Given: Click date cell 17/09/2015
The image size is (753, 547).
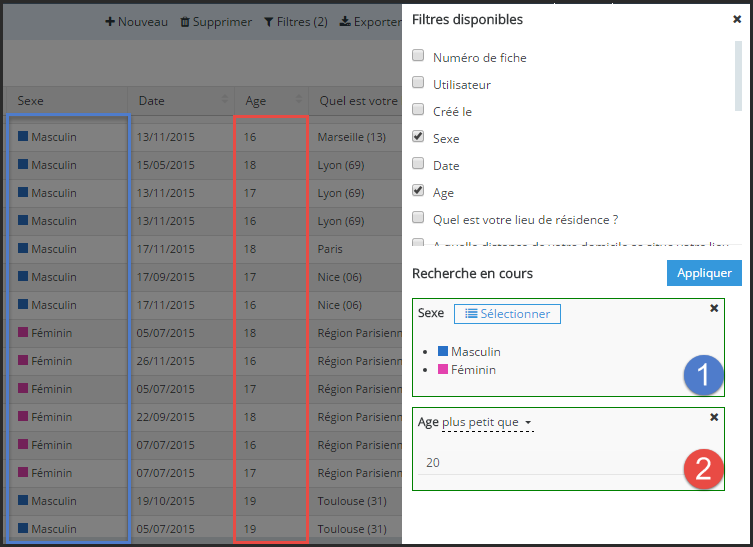Looking at the screenshot, I should pos(166,277).
